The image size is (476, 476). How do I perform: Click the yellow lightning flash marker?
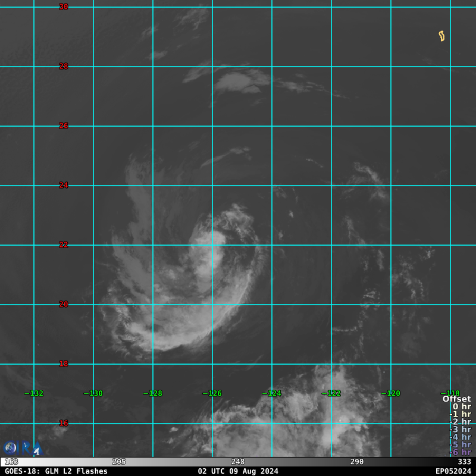pos(441,36)
